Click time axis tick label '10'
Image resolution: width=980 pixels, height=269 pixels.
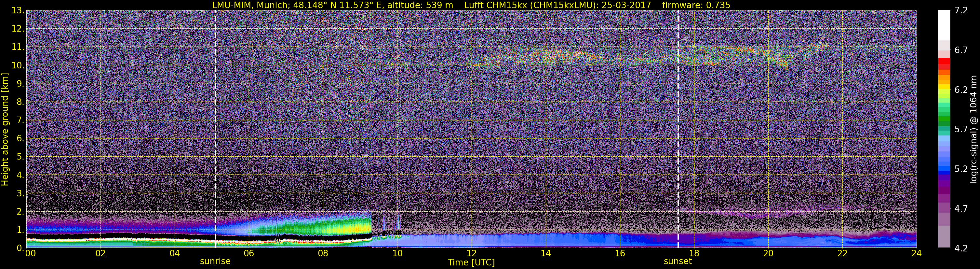coord(397,253)
